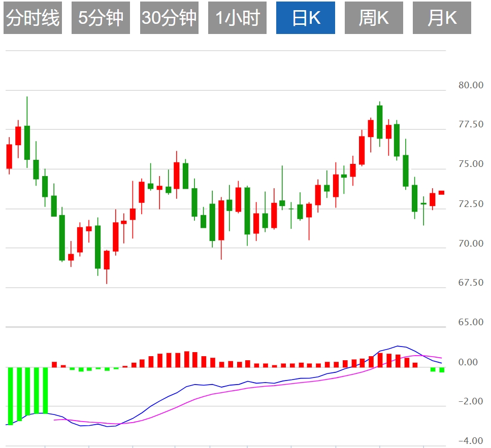Open the 周K weekly chart tab
This screenshot has height=448, width=491.
pyautogui.click(x=374, y=18)
